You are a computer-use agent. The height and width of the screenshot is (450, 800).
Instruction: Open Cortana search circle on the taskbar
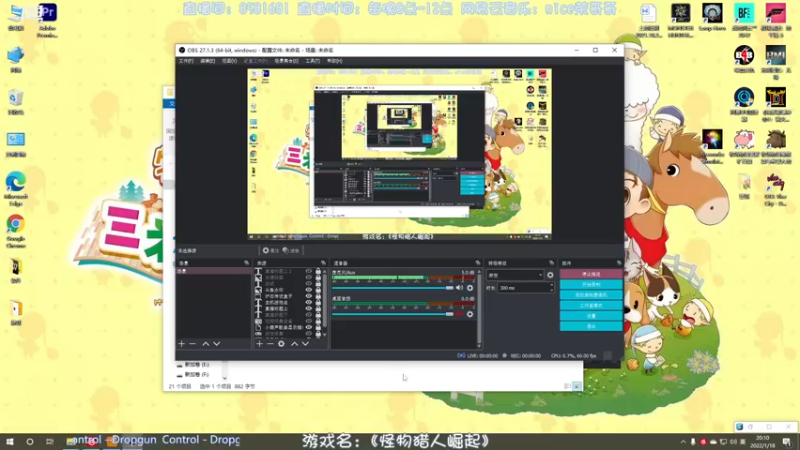[30, 441]
